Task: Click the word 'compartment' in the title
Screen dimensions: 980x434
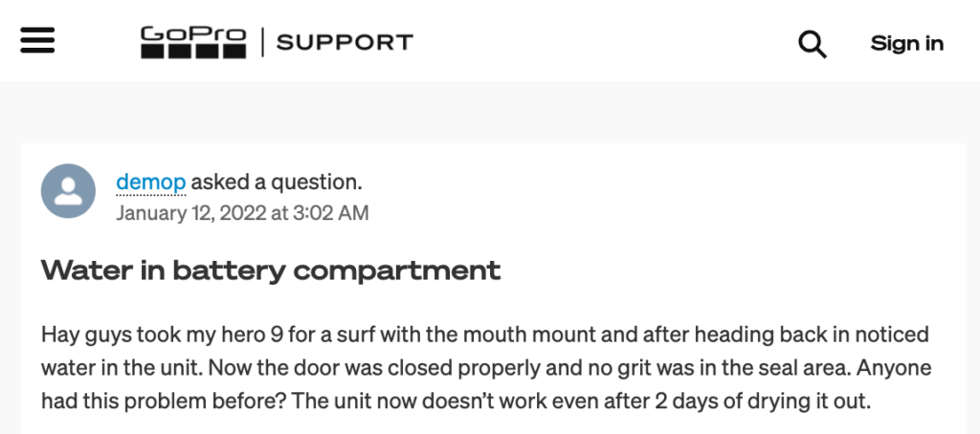Action: [397, 271]
